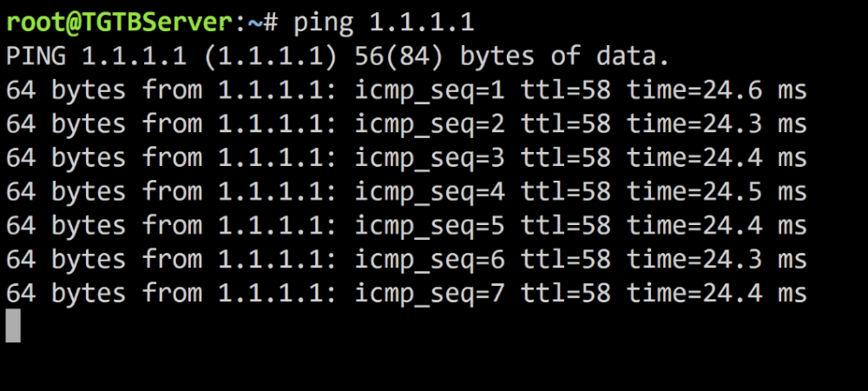Click the ping 1.1.1.1 command text
868x391 pixels.
point(384,24)
